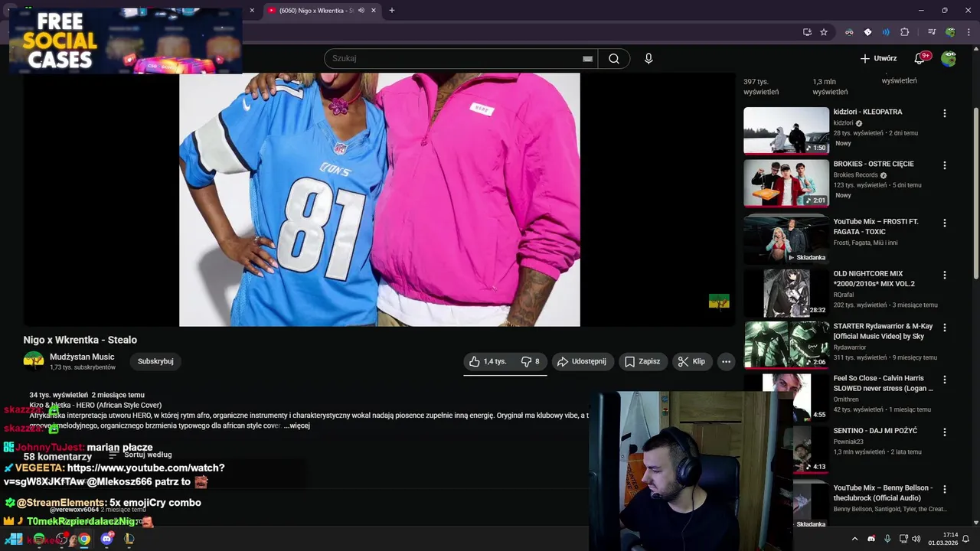980x551 pixels.
Task: Mute the tab audio indicator
Action: point(361,11)
